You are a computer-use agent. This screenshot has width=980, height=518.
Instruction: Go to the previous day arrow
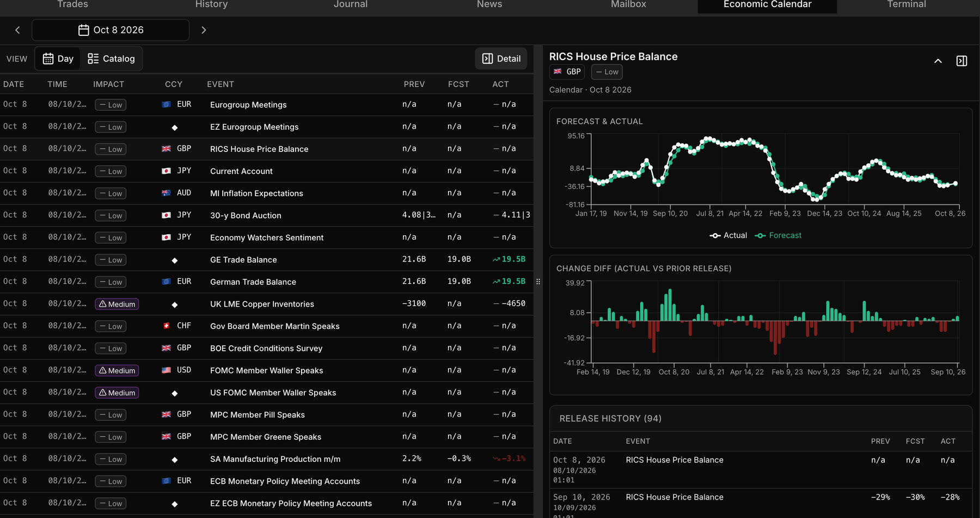point(17,30)
